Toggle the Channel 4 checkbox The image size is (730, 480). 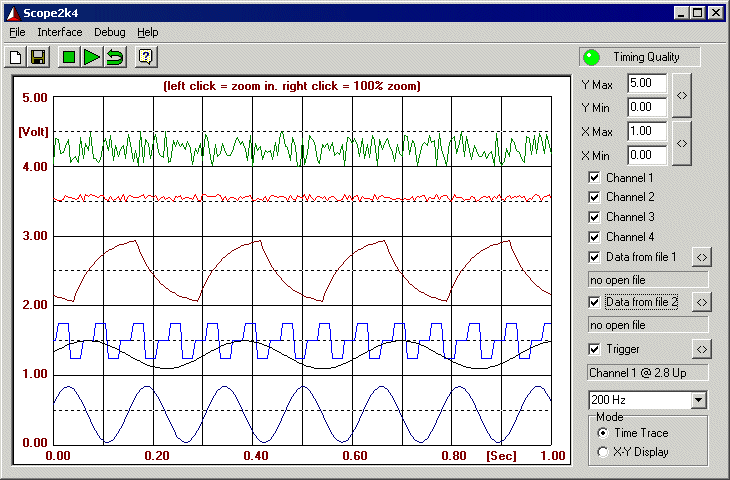[x=594, y=237]
